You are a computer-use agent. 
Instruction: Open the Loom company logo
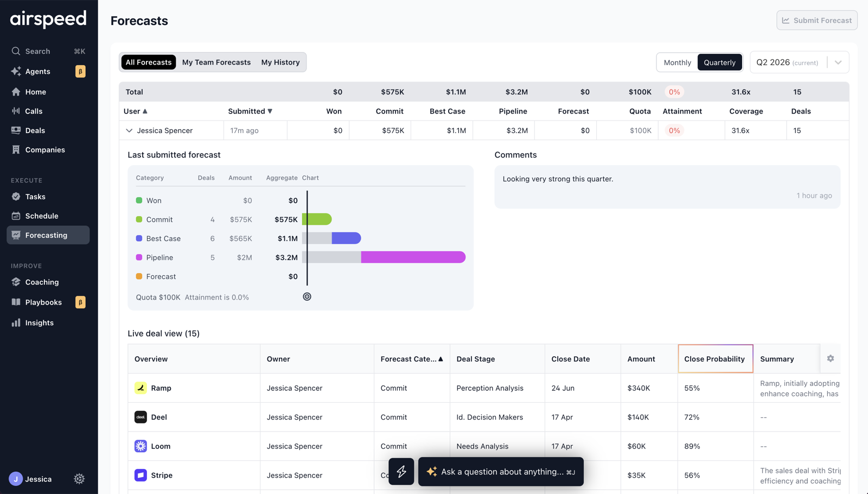click(x=141, y=446)
